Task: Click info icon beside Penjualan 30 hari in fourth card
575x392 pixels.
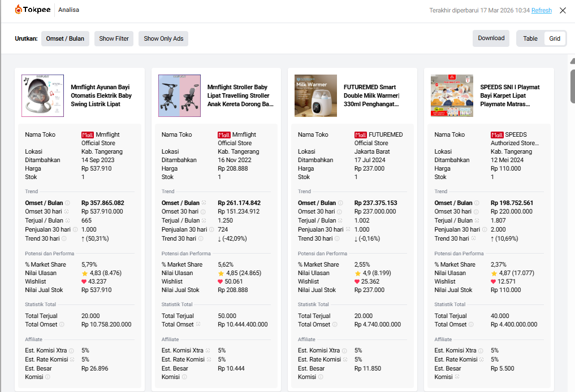Action: [x=483, y=229]
